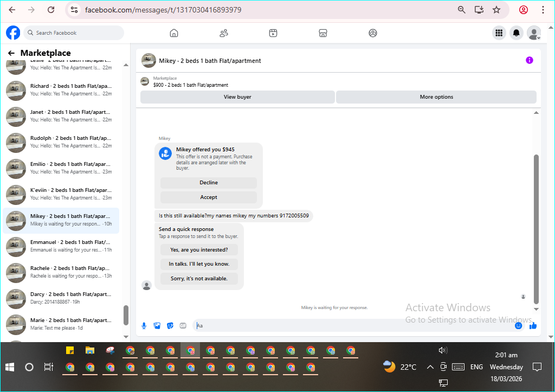Click the View buyer button
The height and width of the screenshot is (392, 555).
click(x=237, y=97)
